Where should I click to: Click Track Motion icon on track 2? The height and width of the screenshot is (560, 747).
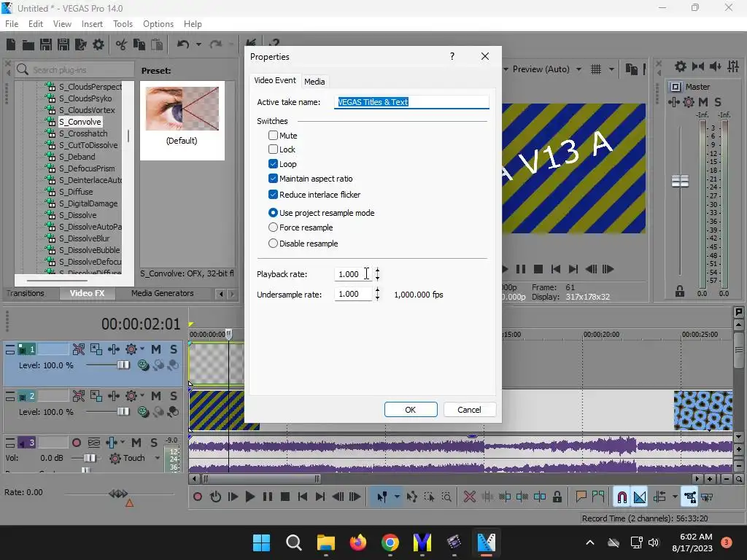[x=96, y=396]
